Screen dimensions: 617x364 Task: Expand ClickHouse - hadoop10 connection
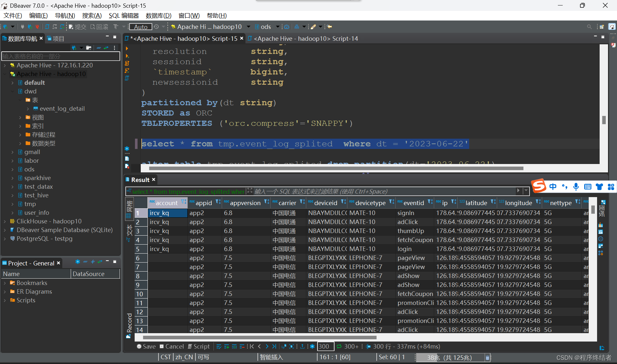tap(5, 221)
